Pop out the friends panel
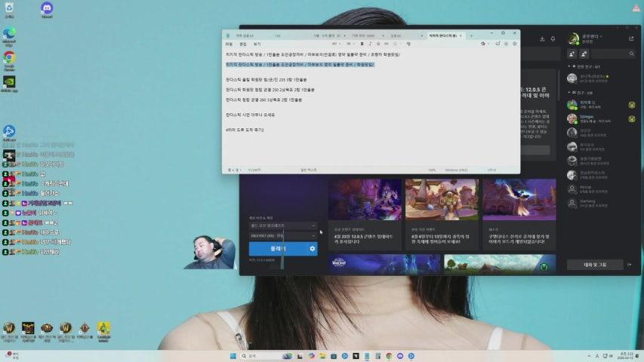This screenshot has height=362, width=644. coord(631,38)
